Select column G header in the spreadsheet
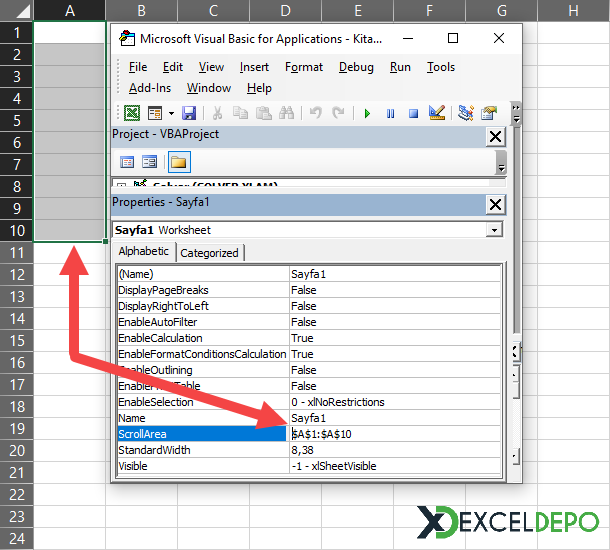The width and height of the screenshot is (610, 550). click(x=500, y=10)
